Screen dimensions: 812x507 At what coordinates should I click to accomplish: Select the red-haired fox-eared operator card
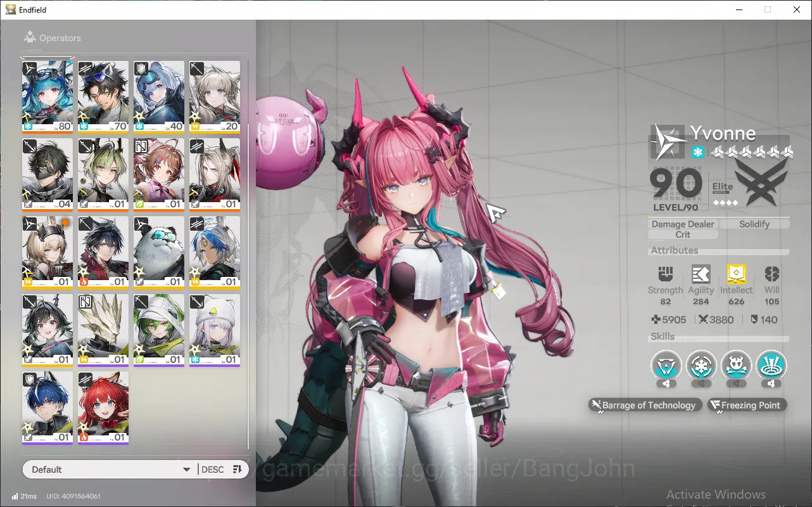point(103,408)
